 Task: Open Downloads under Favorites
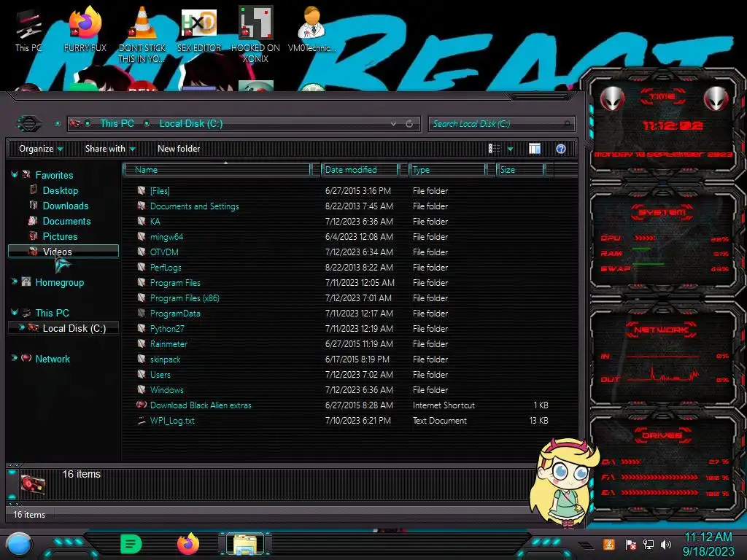pyautogui.click(x=65, y=206)
